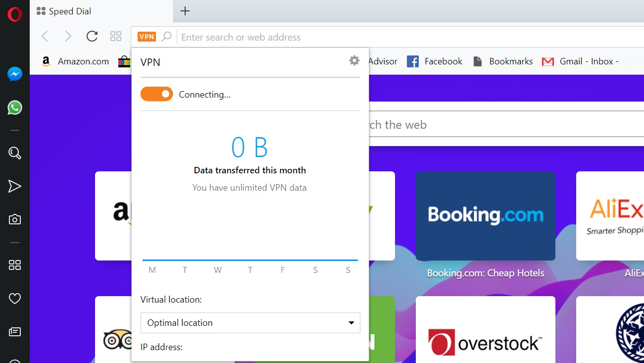Click the 'Virtual location:' label
The image size is (644, 363).
point(171,300)
